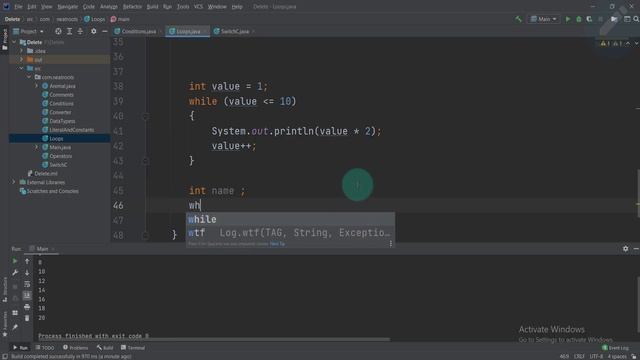Run with coverage icon in the top toolbar

tap(589, 19)
